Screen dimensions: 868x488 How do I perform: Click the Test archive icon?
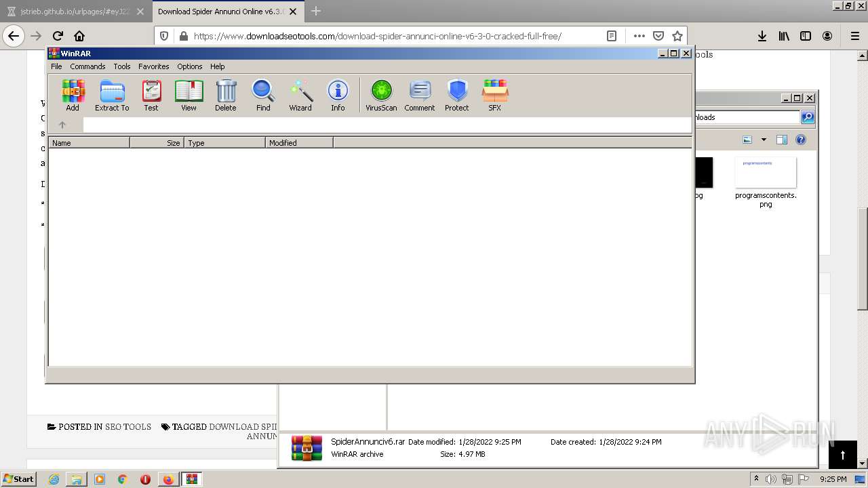pos(151,96)
